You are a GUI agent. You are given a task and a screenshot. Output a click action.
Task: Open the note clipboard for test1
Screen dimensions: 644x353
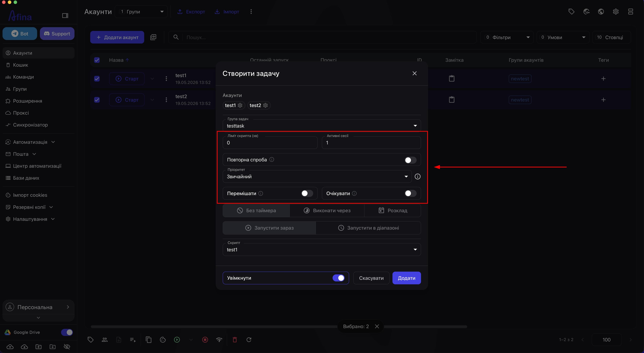coord(451,78)
